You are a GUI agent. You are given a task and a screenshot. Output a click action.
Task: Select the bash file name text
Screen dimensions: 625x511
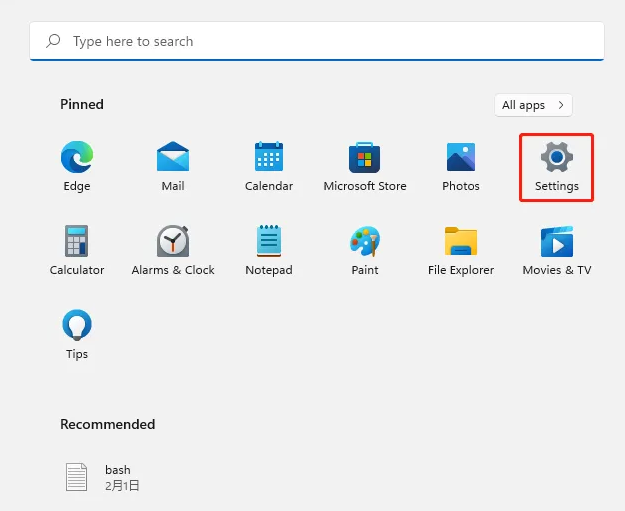point(118,470)
